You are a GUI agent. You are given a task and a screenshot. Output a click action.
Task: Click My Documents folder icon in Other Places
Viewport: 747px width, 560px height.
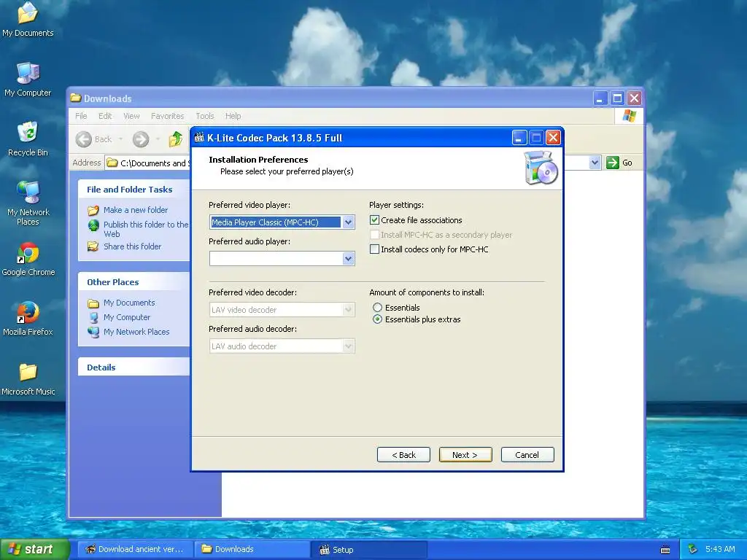(x=93, y=303)
